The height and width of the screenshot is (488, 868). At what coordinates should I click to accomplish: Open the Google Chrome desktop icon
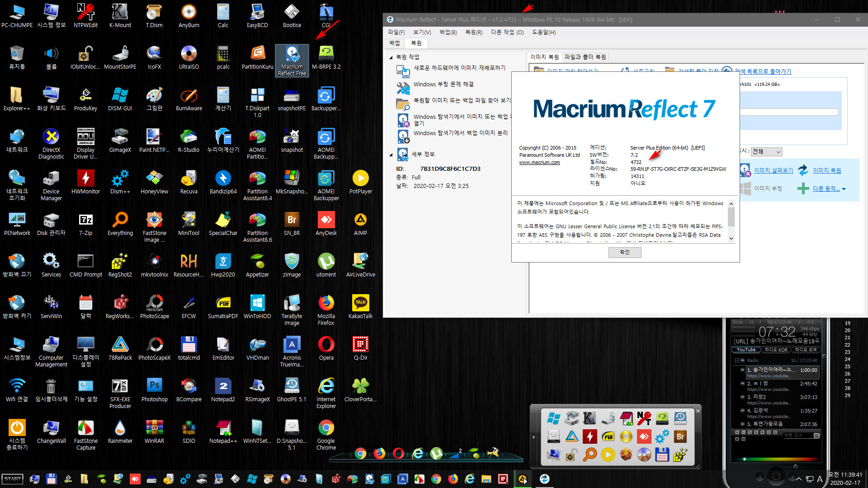[326, 435]
